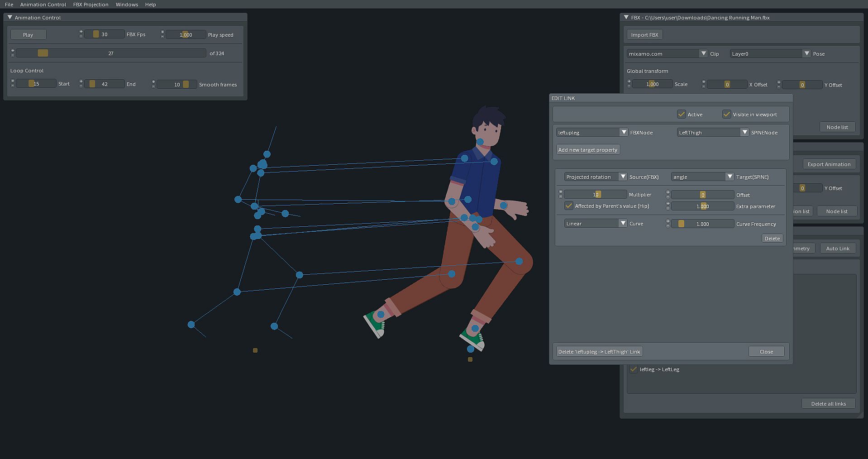
Task: Open the FBXNode leftupleg dropdown
Action: coord(592,132)
